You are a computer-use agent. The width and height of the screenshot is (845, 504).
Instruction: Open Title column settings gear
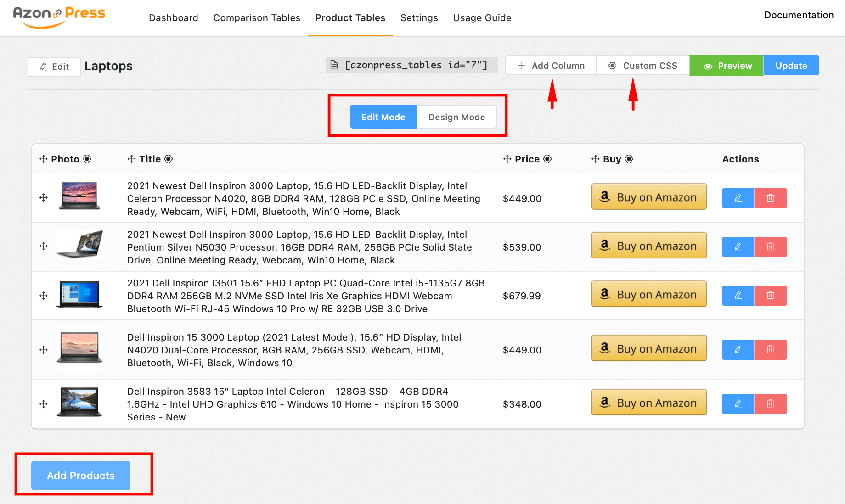pyautogui.click(x=169, y=159)
